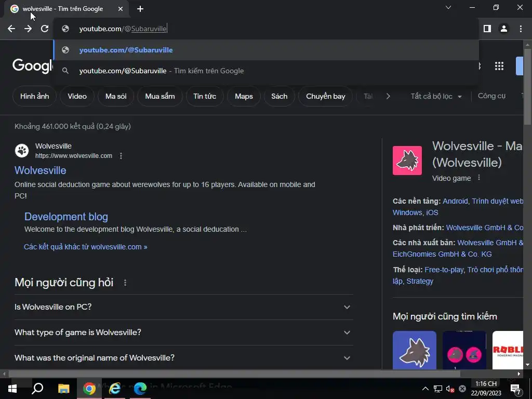This screenshot has height=399, width=532.
Task: Click the browser forward arrow
Action: (x=28, y=29)
